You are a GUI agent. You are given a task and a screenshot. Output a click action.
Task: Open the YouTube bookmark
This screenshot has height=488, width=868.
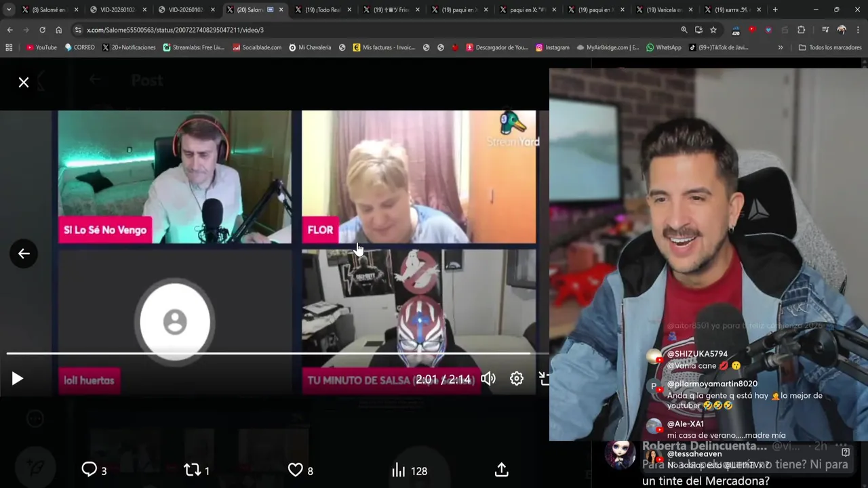click(x=41, y=47)
